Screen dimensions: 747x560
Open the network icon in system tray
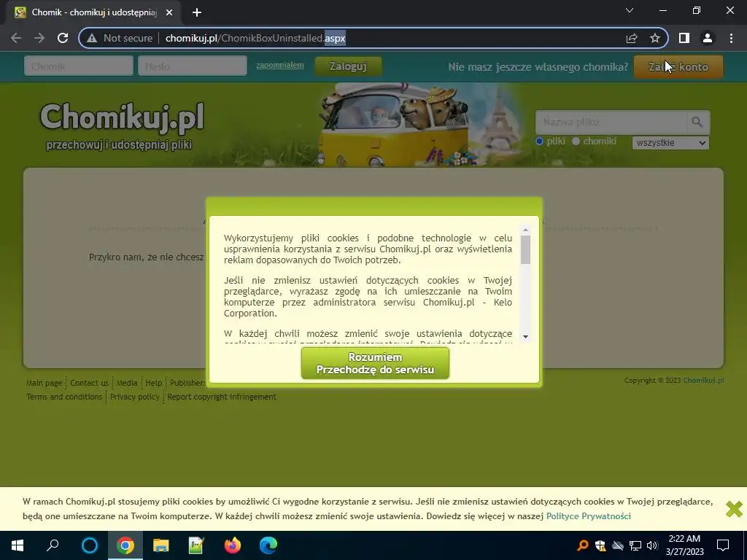(635, 545)
